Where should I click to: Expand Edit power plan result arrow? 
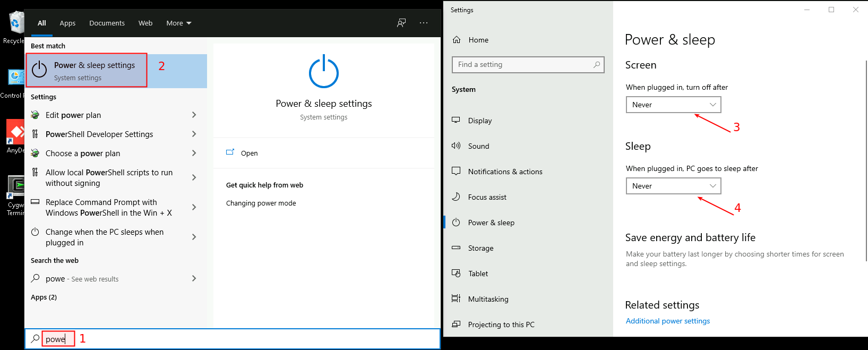pos(194,115)
